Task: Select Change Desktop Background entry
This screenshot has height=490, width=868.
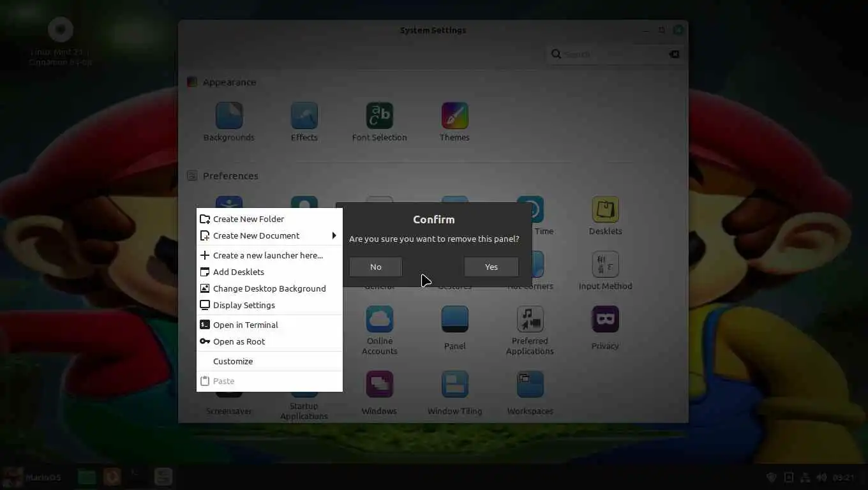Action: [x=269, y=288]
